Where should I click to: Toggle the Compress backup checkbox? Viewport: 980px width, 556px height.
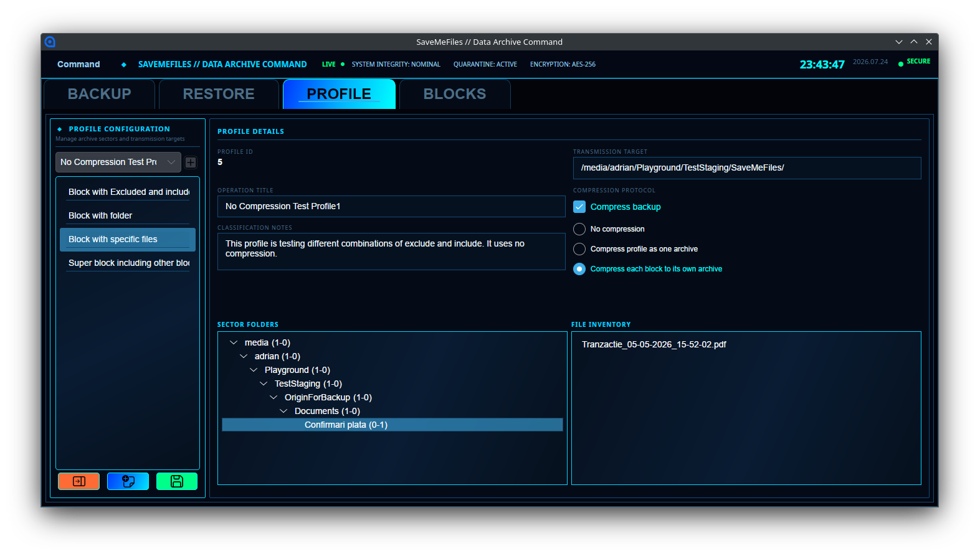[x=579, y=207]
